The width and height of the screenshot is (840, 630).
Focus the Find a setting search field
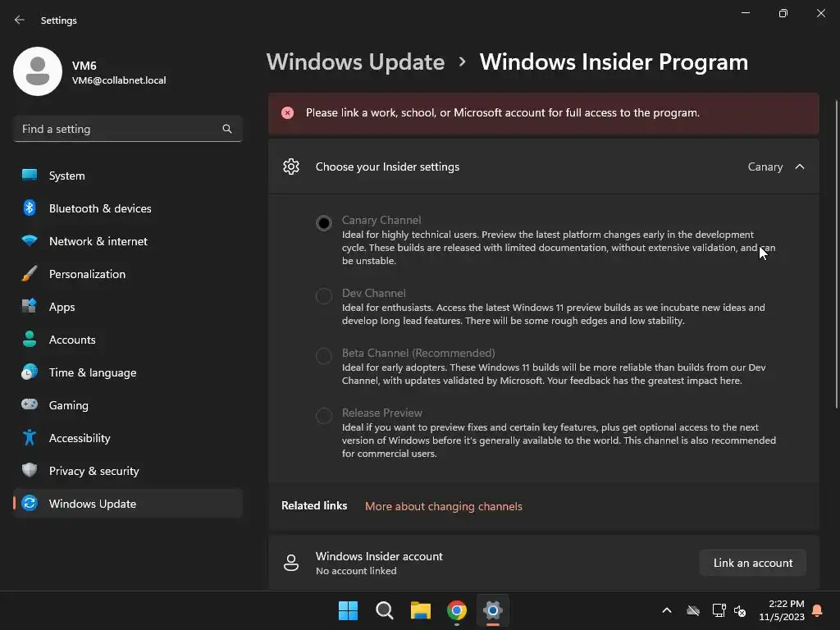(x=127, y=129)
